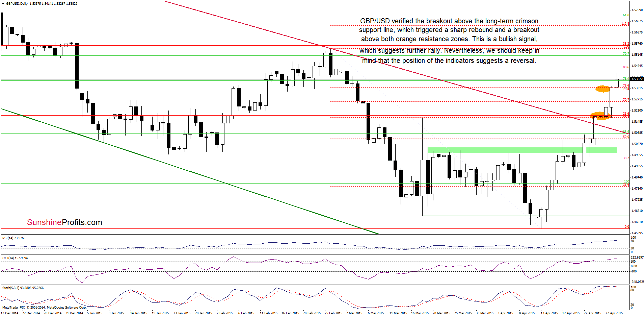Click the 1.46610 price axis label
The image size is (644, 316).
pyautogui.click(x=637, y=211)
